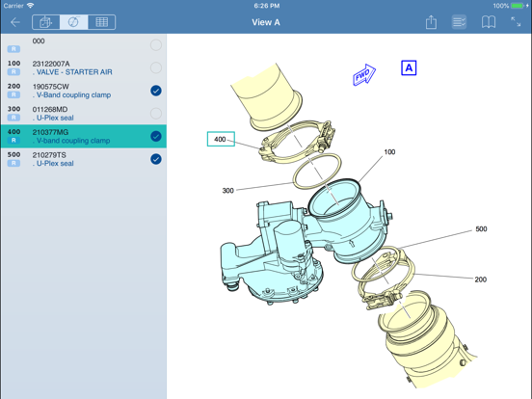532x399 pixels.
Task: Expand drawing to full screen
Action: [516, 22]
